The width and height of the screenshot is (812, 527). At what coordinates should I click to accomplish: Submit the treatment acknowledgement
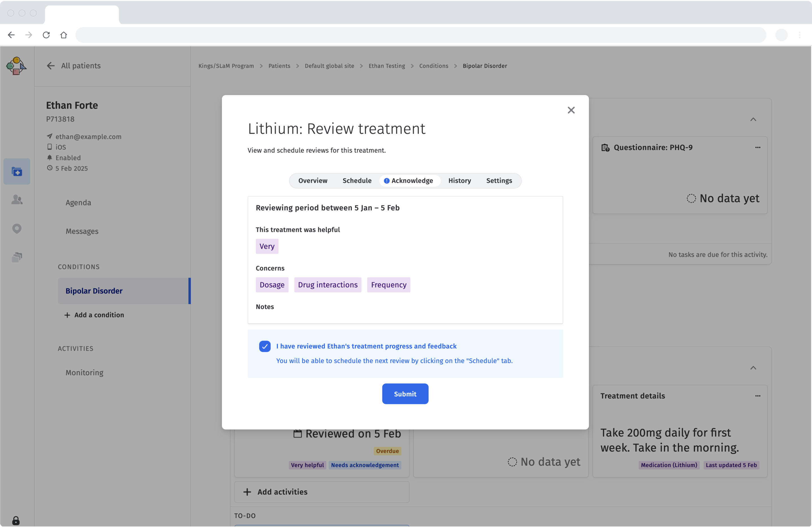[x=405, y=394]
